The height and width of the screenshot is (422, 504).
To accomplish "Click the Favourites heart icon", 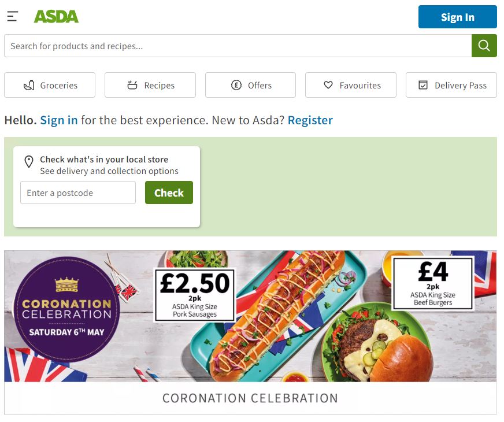I will 328,85.
